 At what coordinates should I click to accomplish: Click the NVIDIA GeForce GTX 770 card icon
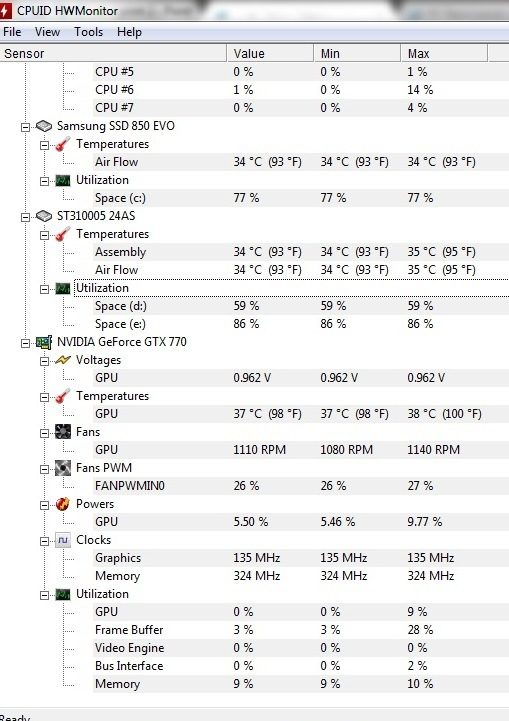click(x=44, y=342)
